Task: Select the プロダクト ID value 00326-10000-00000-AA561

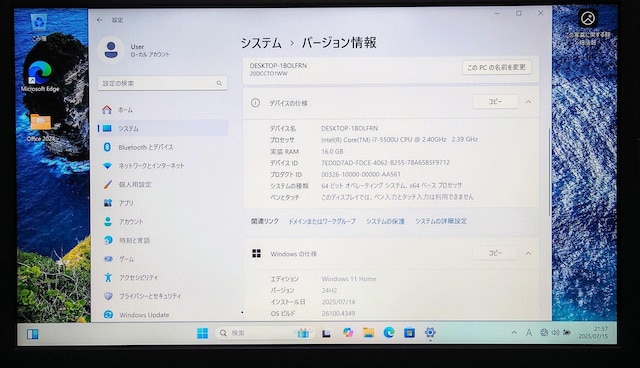Action: pyautogui.click(x=361, y=174)
